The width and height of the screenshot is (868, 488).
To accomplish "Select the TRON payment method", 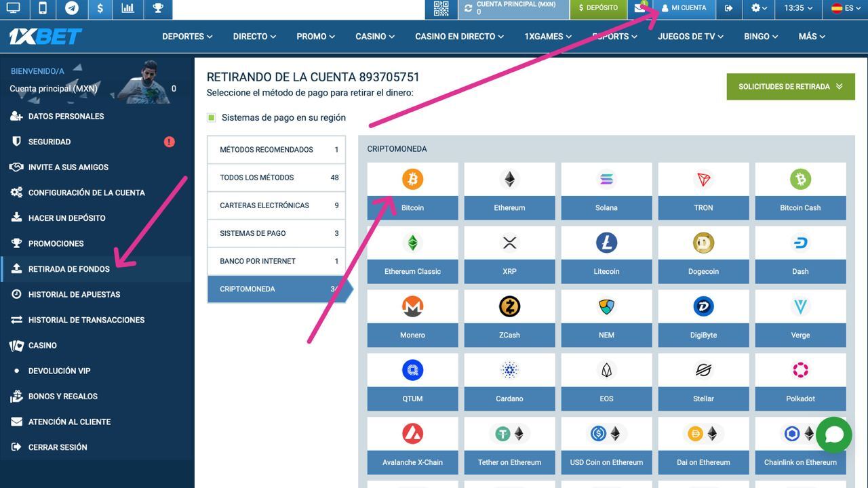I will pyautogui.click(x=703, y=191).
